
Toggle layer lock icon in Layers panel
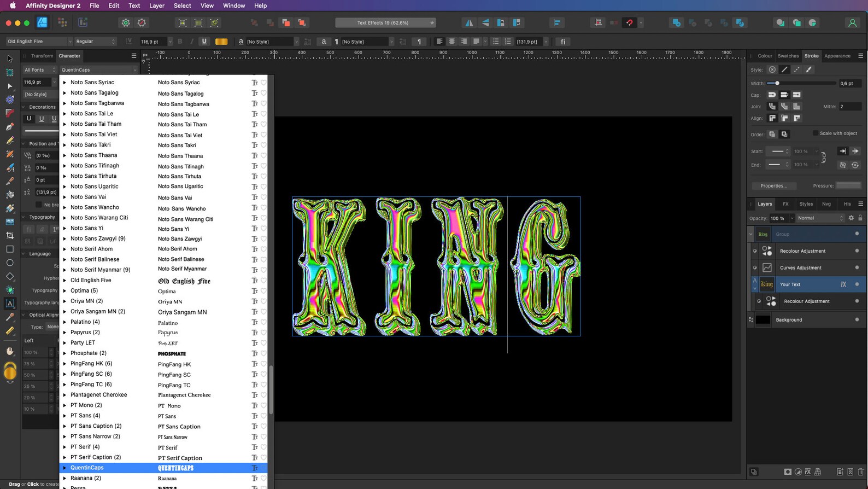[x=860, y=218]
